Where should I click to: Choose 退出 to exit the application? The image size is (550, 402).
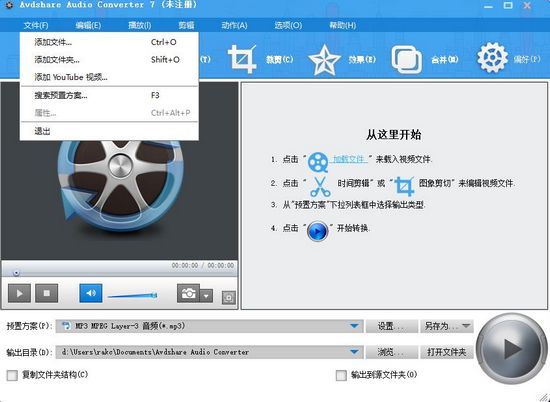click(109, 131)
